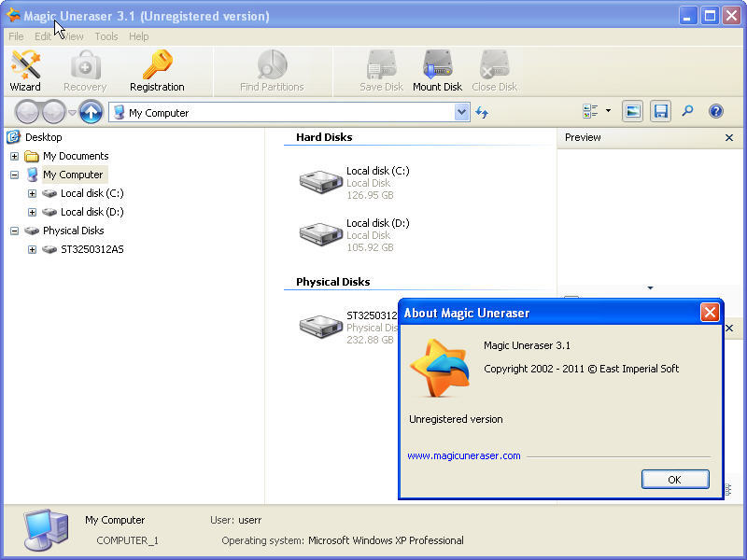747x560 pixels.
Task: Select My Computer in the tree
Action: point(73,175)
